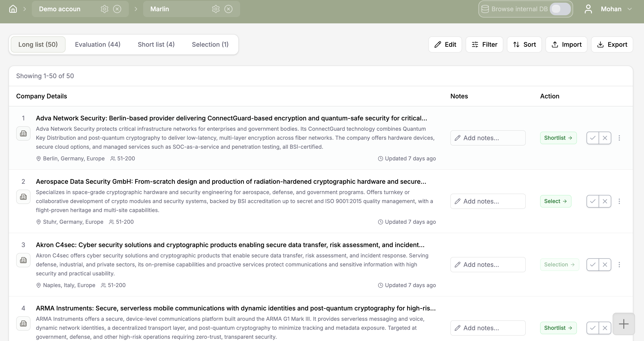Reject Aerospace Data Security with X icon

click(x=605, y=201)
